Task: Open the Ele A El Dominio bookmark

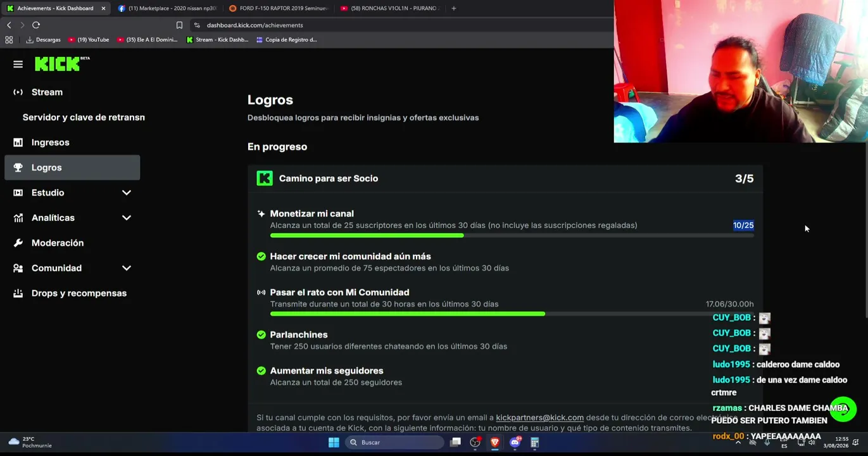Action: [x=147, y=40]
